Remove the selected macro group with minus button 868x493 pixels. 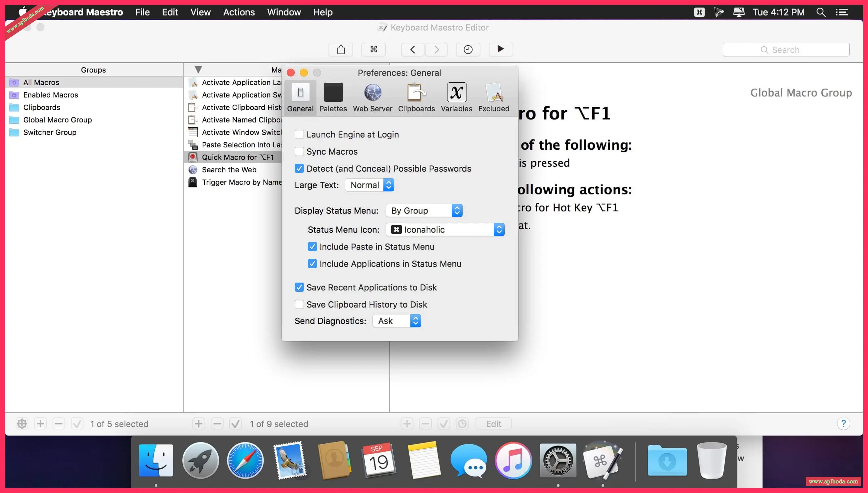click(x=58, y=424)
